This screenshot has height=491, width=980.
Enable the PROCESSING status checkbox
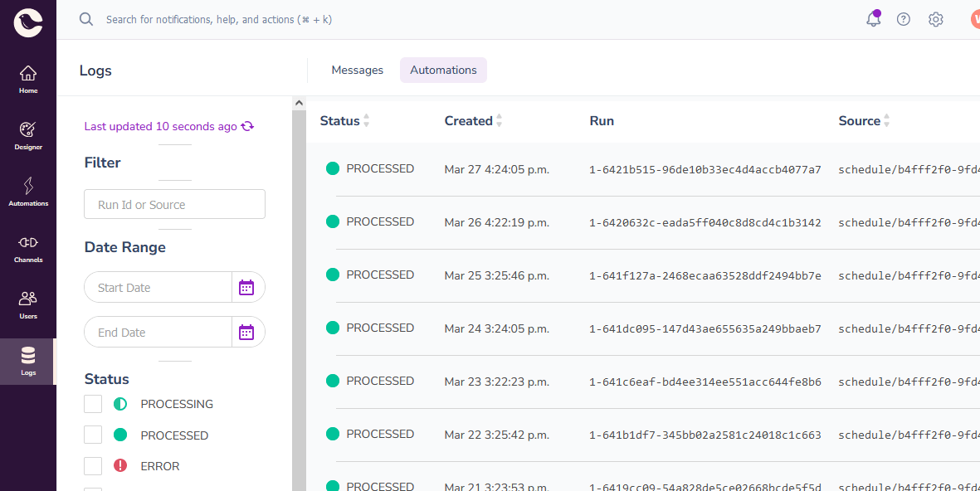(x=93, y=404)
